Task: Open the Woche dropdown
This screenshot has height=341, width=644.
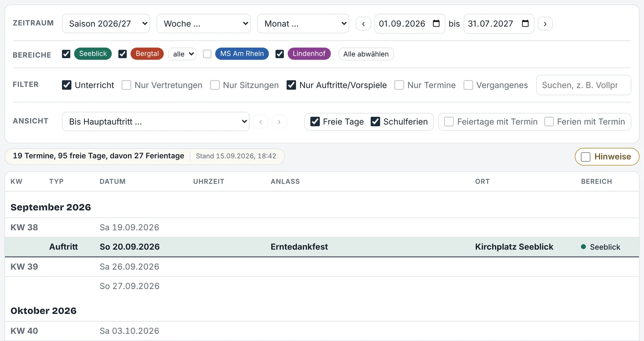Action: [204, 24]
